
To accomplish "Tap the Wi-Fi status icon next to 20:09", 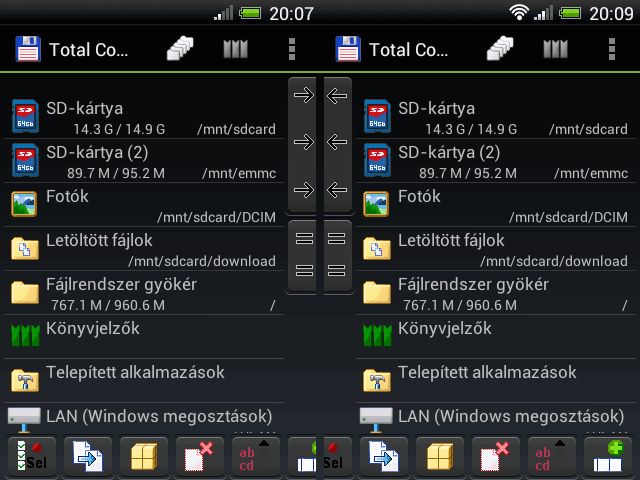I will tap(519, 13).
